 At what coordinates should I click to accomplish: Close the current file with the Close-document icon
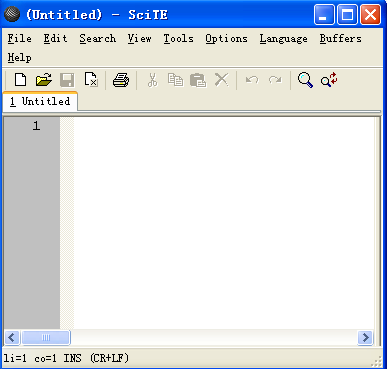[x=91, y=80]
